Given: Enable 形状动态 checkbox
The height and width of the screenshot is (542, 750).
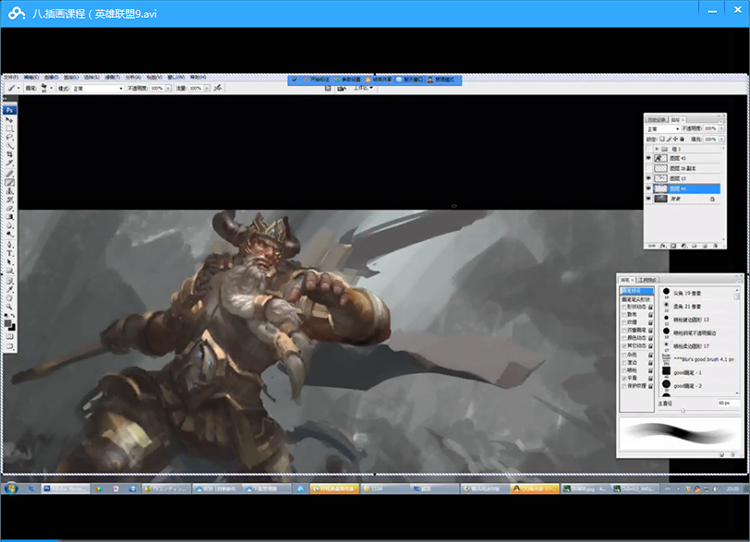Looking at the screenshot, I should (x=624, y=307).
